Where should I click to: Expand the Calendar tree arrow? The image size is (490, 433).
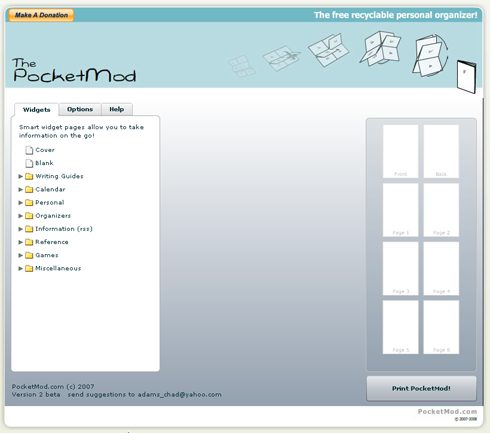point(21,189)
